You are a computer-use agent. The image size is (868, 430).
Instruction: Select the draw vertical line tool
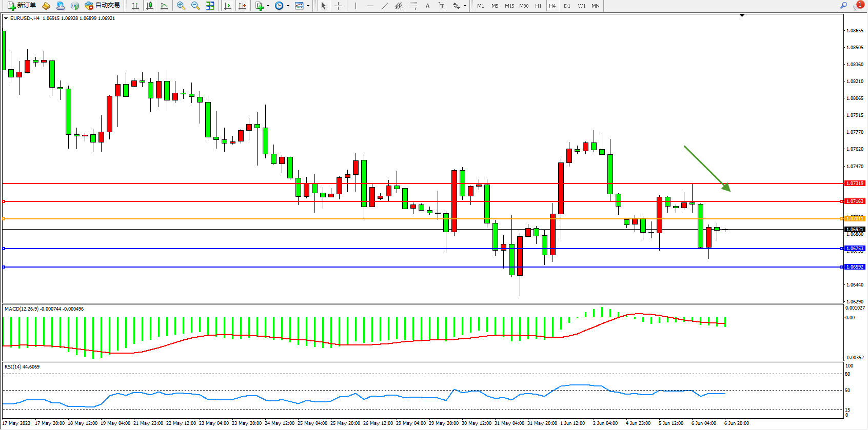356,6
